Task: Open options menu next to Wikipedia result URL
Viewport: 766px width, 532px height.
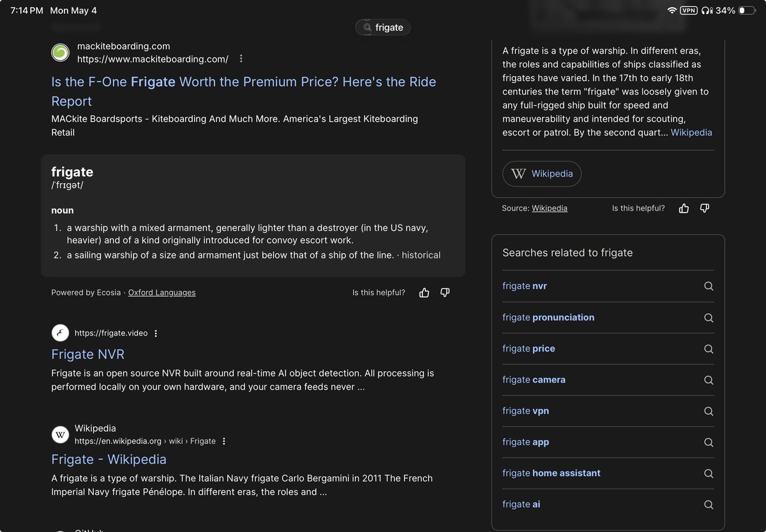Action: (223, 441)
